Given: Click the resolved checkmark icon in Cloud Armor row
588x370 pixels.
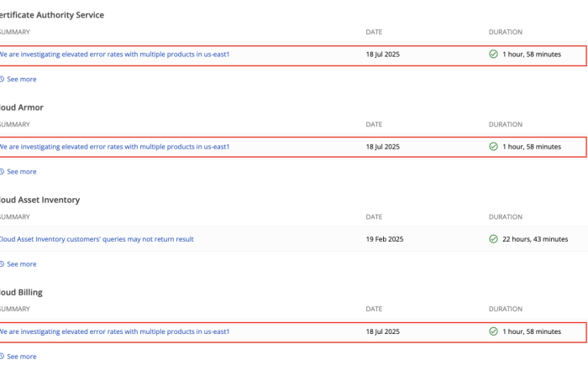Looking at the screenshot, I should (x=494, y=147).
